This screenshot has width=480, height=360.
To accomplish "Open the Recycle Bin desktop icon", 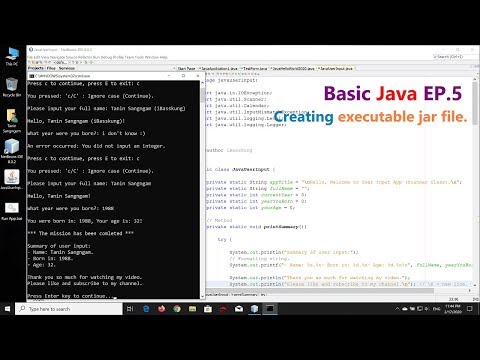I will click(x=12, y=87).
